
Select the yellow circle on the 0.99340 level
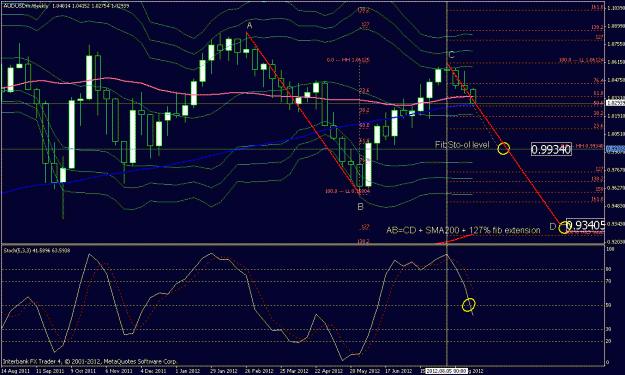tap(503, 148)
